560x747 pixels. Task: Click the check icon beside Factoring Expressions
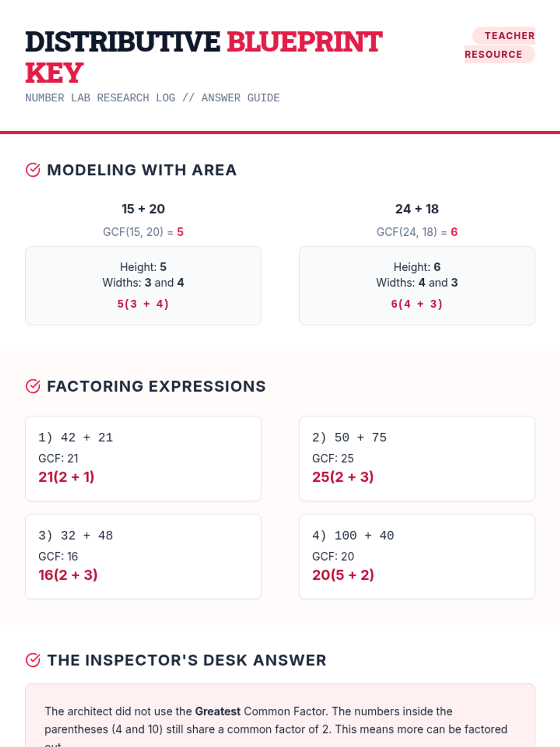[33, 386]
